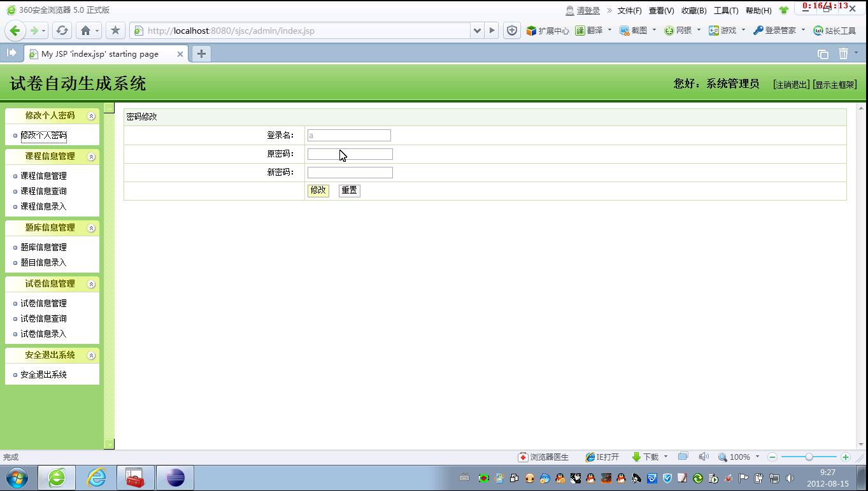Viewport: 868px width, 491px height.
Task: Click zoom in plus button
Action: pyautogui.click(x=846, y=457)
